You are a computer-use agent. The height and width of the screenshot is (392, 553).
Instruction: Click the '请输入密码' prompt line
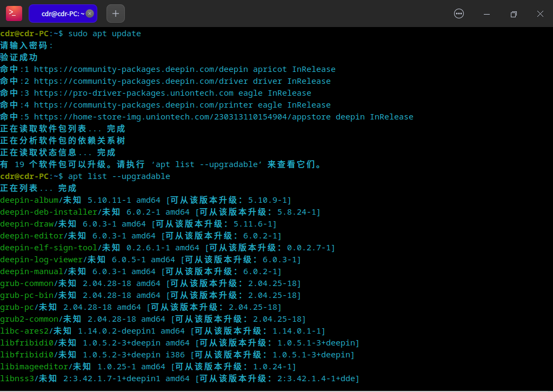click(x=27, y=45)
